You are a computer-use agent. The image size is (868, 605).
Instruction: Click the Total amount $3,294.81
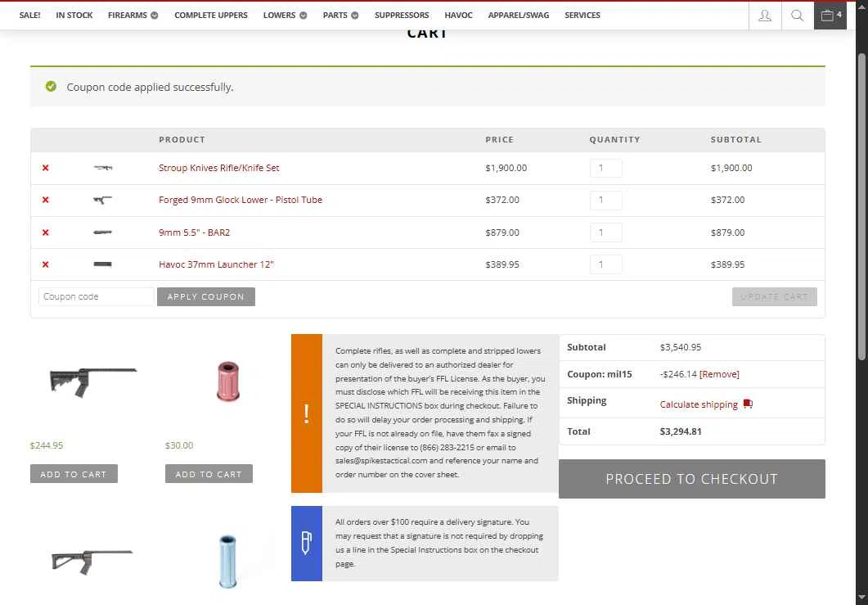coord(681,431)
